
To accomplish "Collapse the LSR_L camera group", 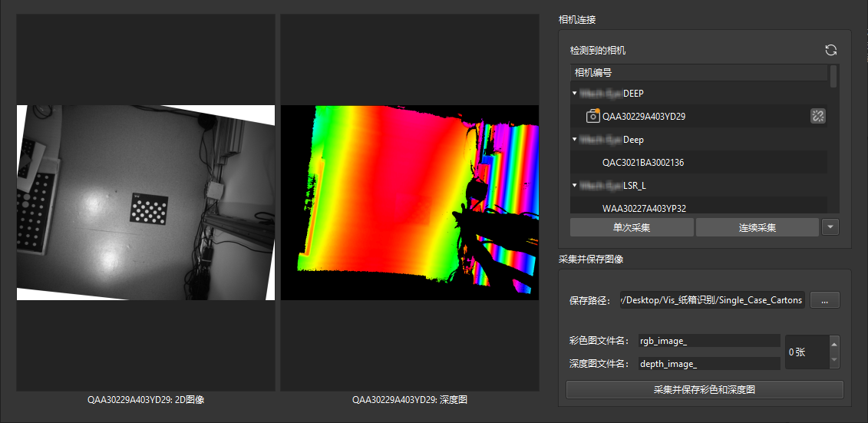I will pyautogui.click(x=575, y=185).
